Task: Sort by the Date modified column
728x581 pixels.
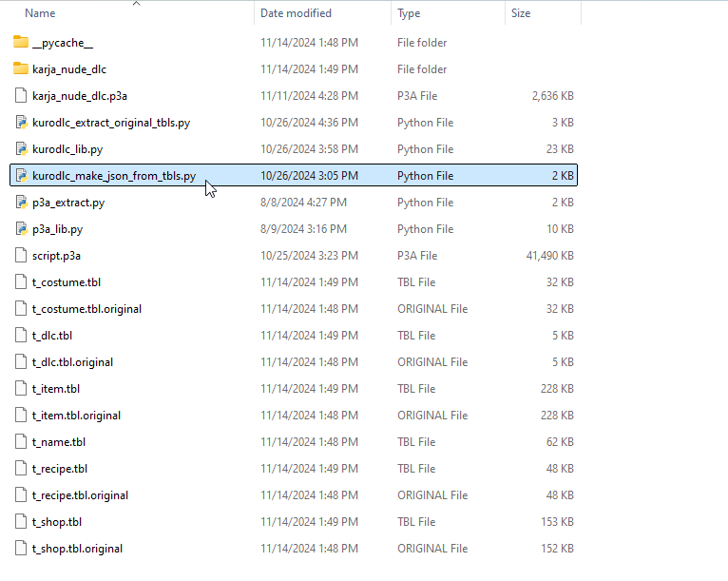Action: 296,13
